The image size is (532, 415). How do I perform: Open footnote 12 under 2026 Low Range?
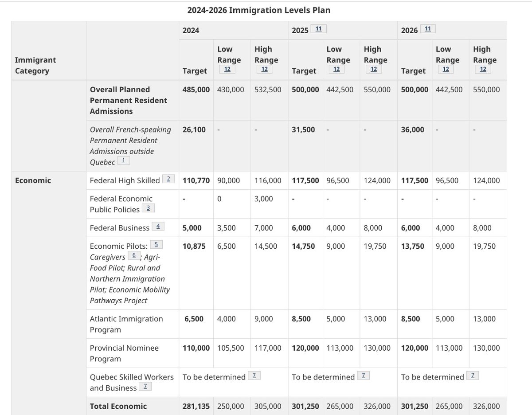click(x=446, y=69)
